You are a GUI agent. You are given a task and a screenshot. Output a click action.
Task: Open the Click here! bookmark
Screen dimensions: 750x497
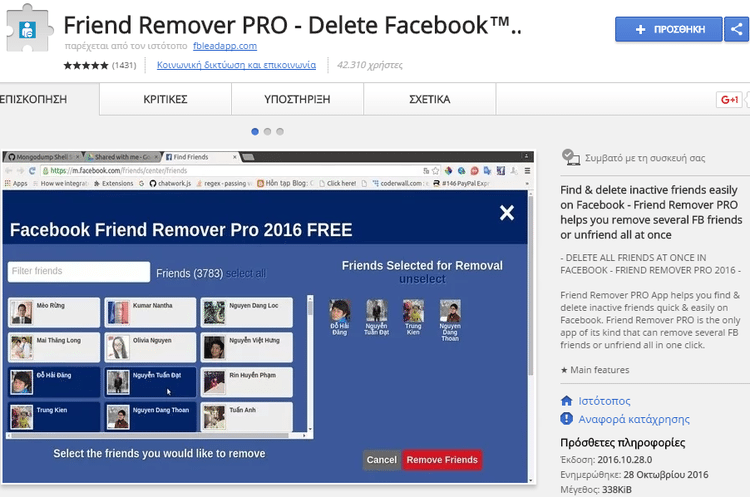point(338,183)
